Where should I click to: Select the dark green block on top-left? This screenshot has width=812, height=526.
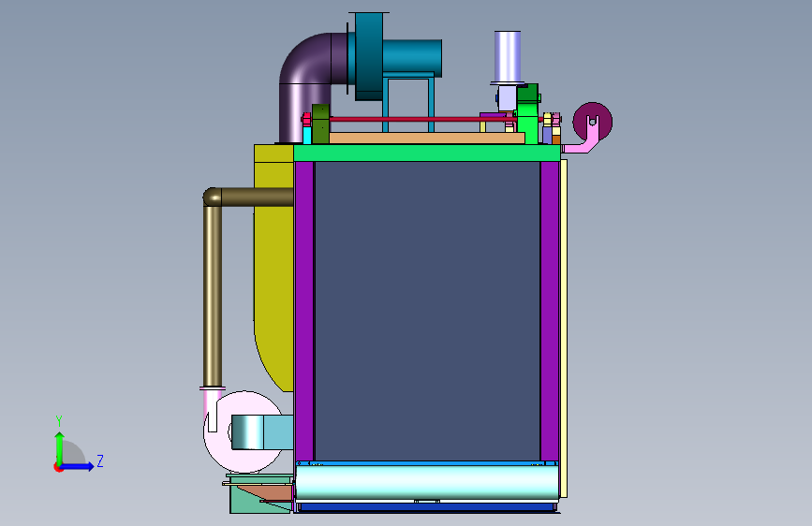(x=320, y=124)
